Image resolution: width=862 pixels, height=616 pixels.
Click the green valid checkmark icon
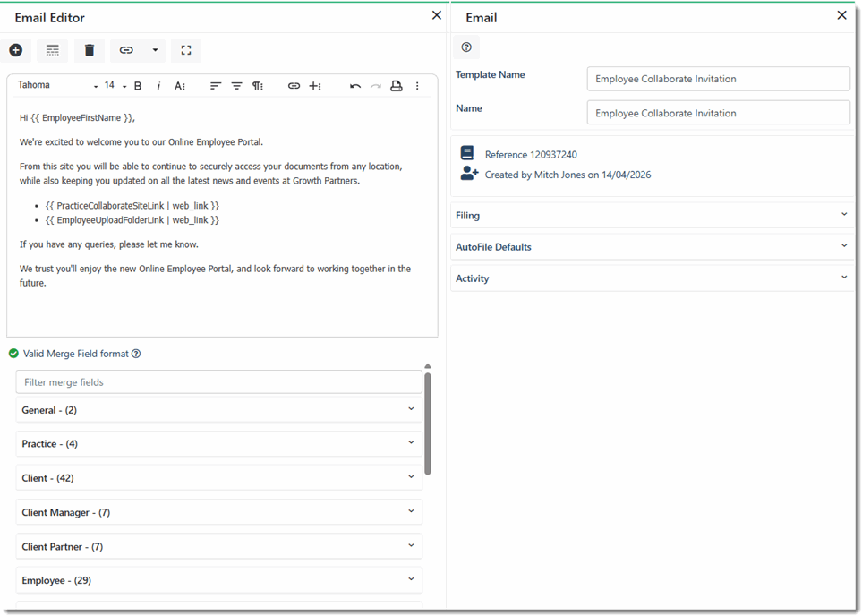tap(13, 354)
